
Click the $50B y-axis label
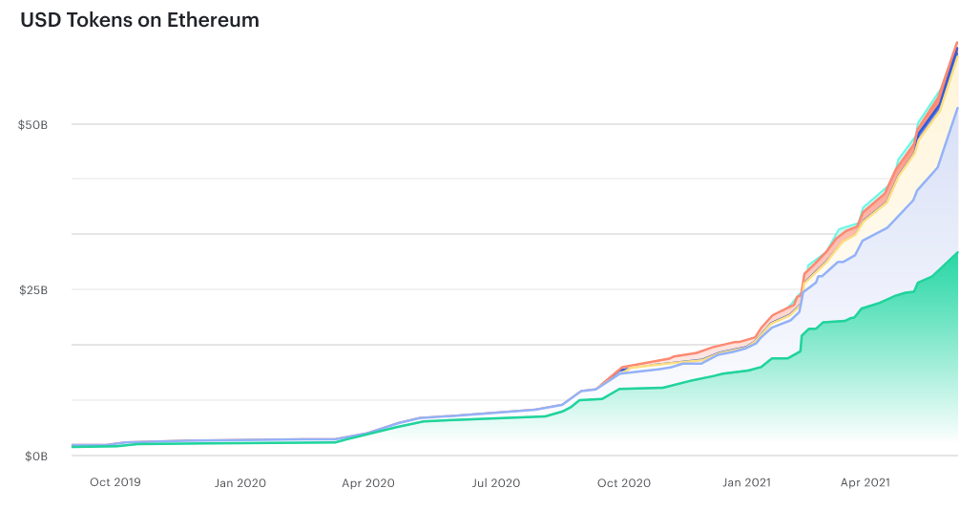(x=33, y=125)
